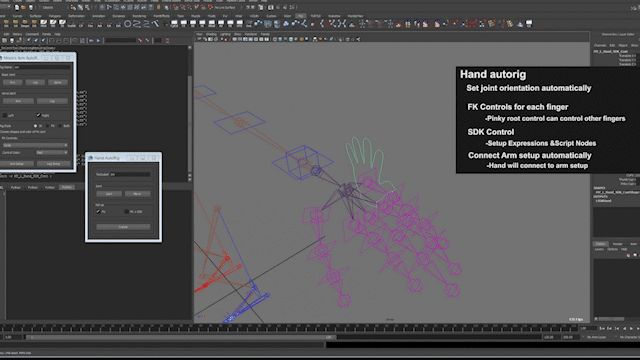Enable the FK + SDK checkbox

coord(126,211)
